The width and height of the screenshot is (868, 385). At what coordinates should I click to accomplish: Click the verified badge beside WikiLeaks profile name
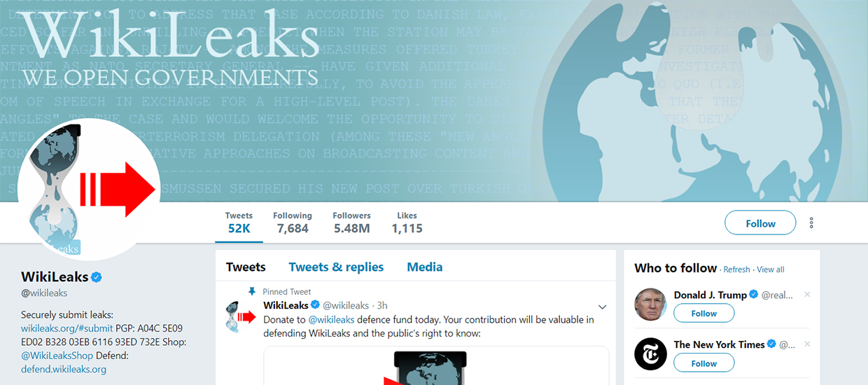point(97,276)
